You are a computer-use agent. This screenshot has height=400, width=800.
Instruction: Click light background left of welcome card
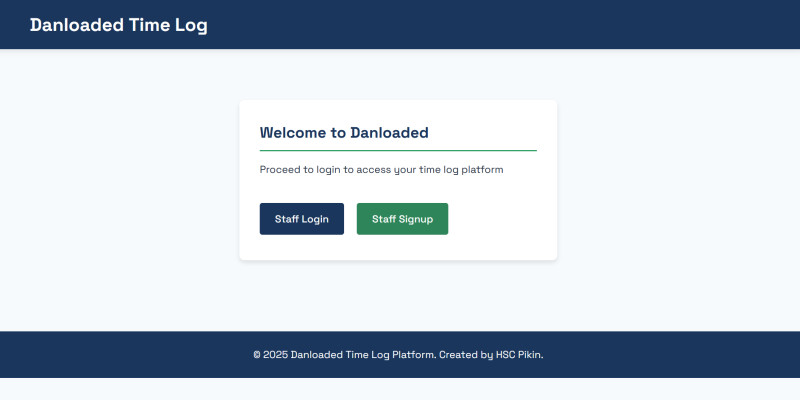[x=120, y=190]
